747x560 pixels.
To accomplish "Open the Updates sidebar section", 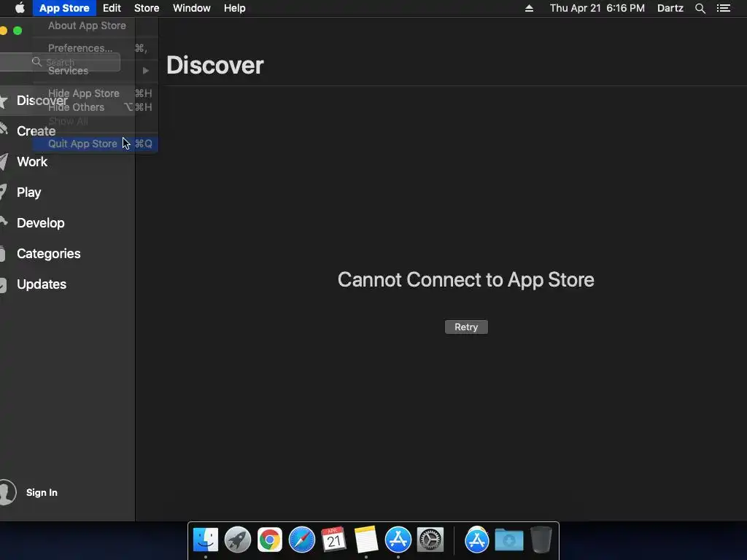I will pos(42,284).
